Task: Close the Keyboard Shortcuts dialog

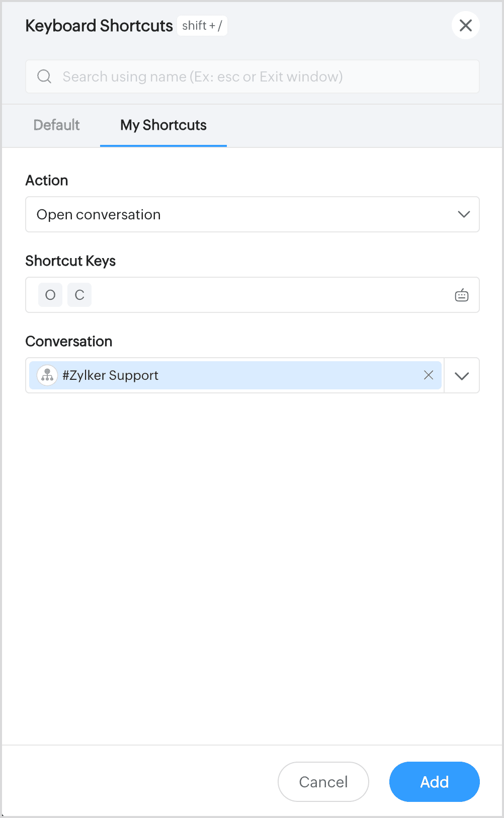Action: coord(465,25)
